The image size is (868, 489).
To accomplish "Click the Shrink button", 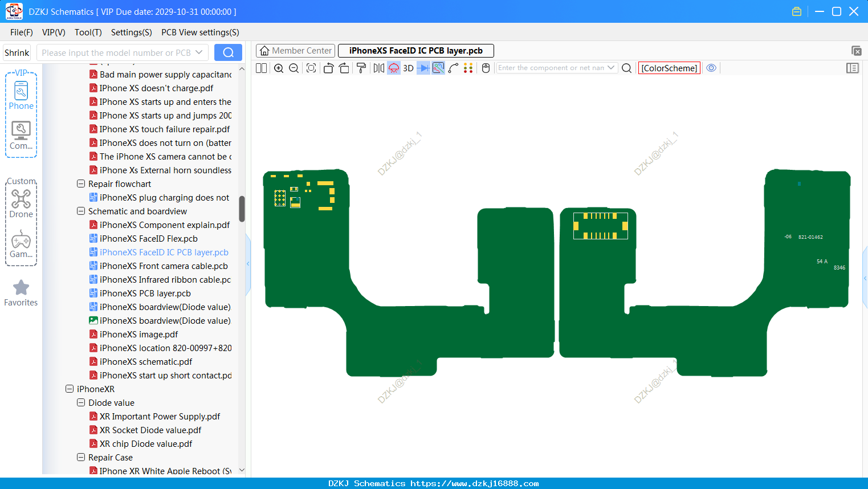I will [x=17, y=52].
